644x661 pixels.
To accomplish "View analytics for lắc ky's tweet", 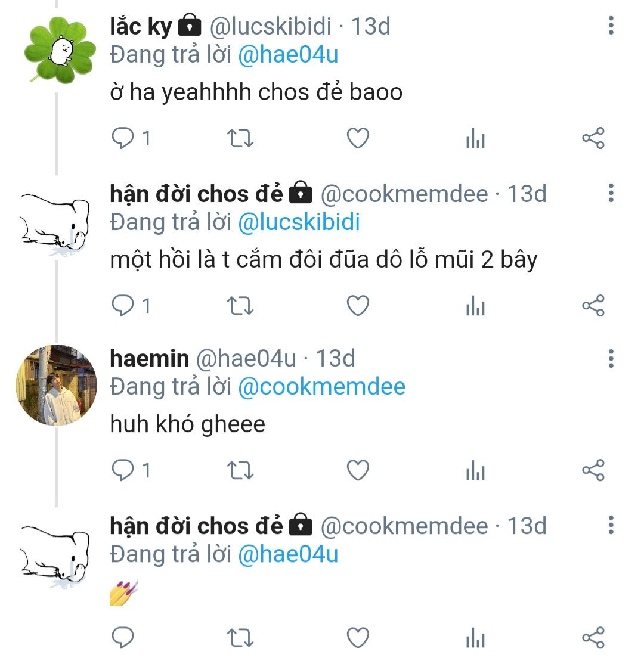I will point(475,139).
